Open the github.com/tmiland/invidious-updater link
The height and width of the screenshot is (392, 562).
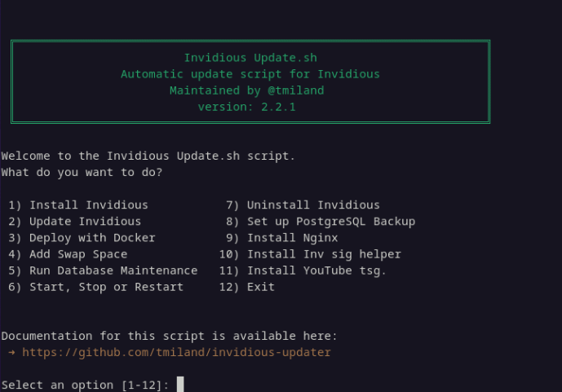[x=176, y=352]
